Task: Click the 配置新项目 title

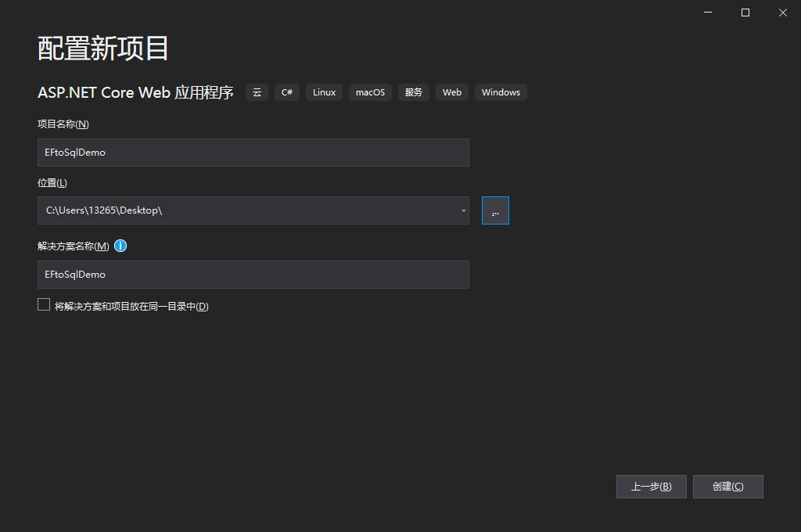Action: click(103, 49)
